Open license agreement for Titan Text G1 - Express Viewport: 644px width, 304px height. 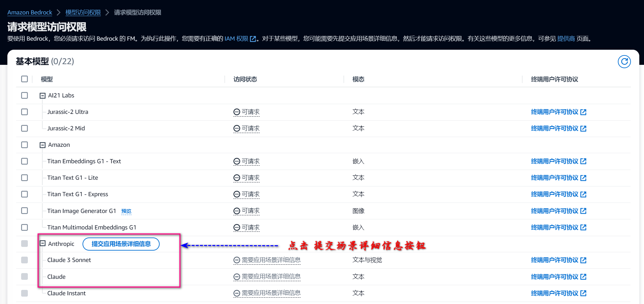(558, 194)
